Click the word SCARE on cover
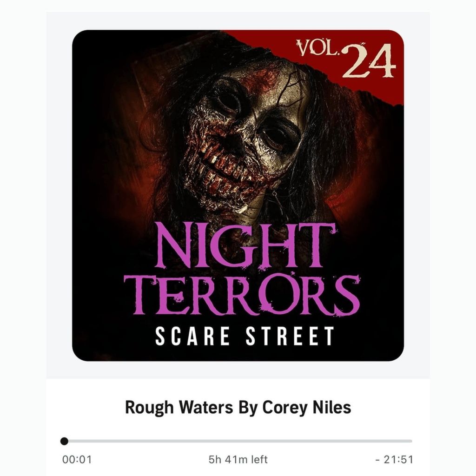 192,336
